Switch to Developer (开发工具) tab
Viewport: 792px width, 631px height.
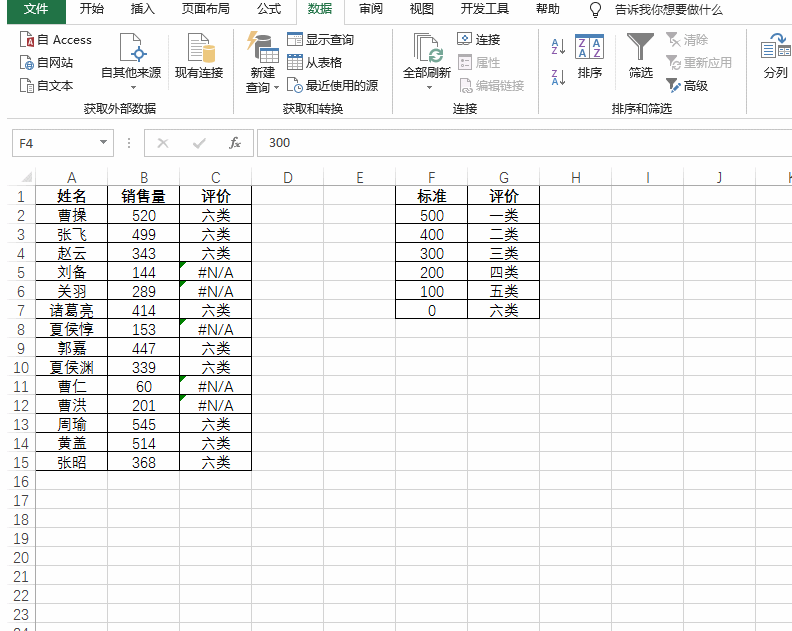pyautogui.click(x=484, y=9)
